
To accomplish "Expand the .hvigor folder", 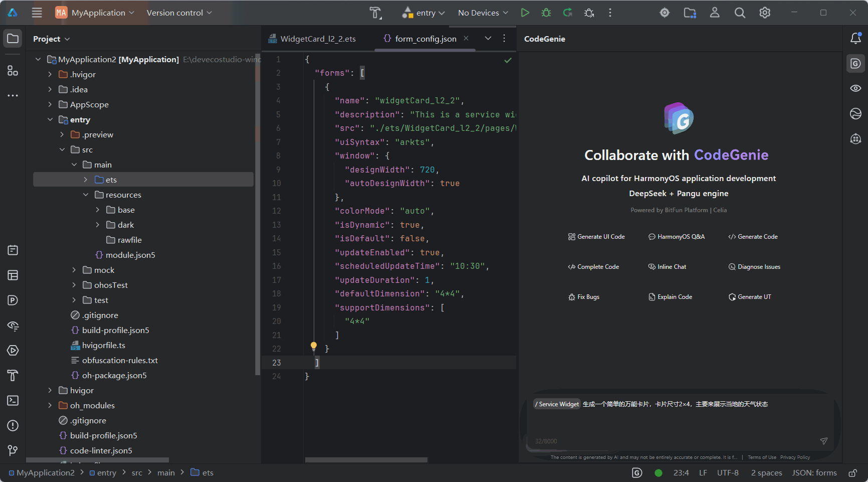I will coord(50,74).
